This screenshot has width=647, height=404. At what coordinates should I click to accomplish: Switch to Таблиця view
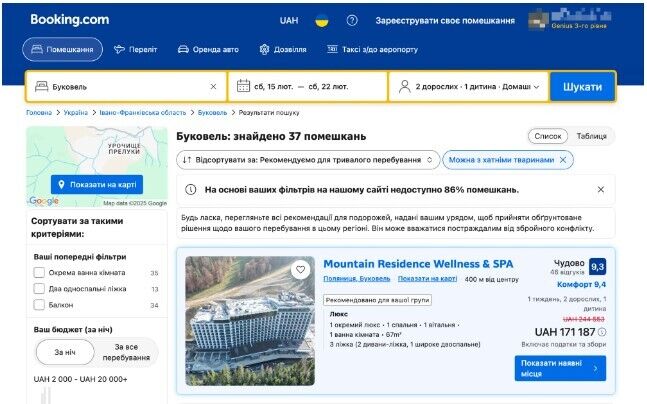click(x=591, y=136)
